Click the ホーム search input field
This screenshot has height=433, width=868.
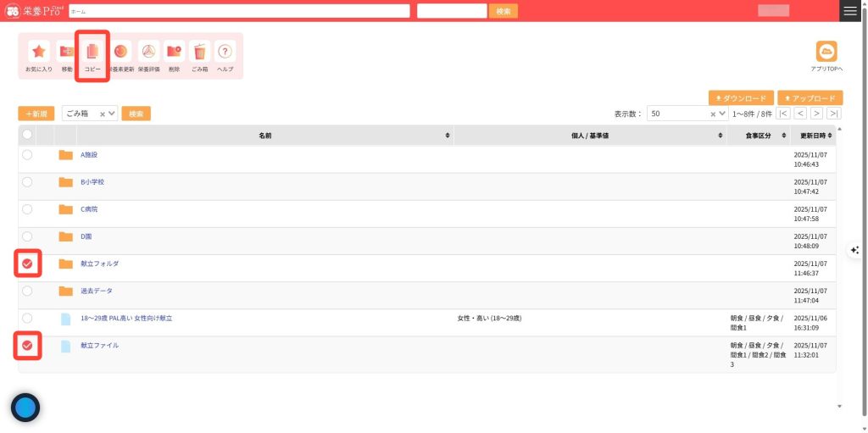pos(239,11)
